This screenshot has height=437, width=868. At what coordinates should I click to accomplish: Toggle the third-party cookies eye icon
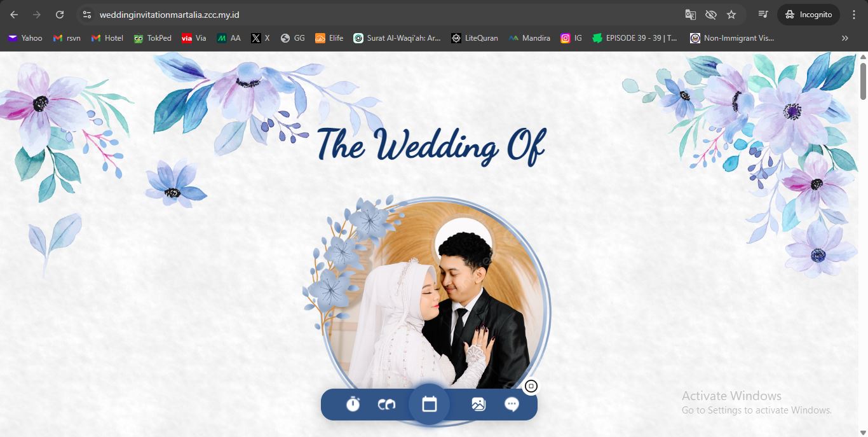[x=711, y=15]
